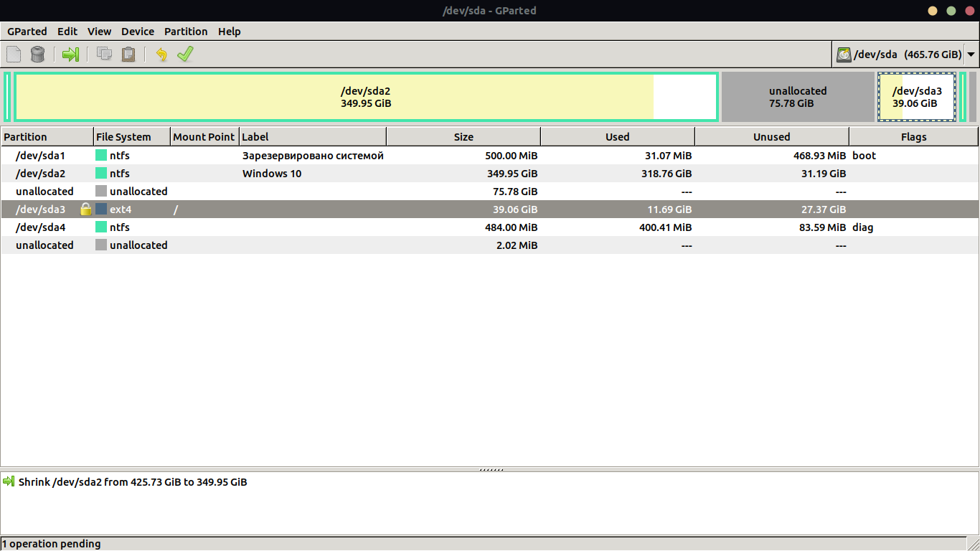Click the 'Зарезервировано системой' label cell

(313, 156)
